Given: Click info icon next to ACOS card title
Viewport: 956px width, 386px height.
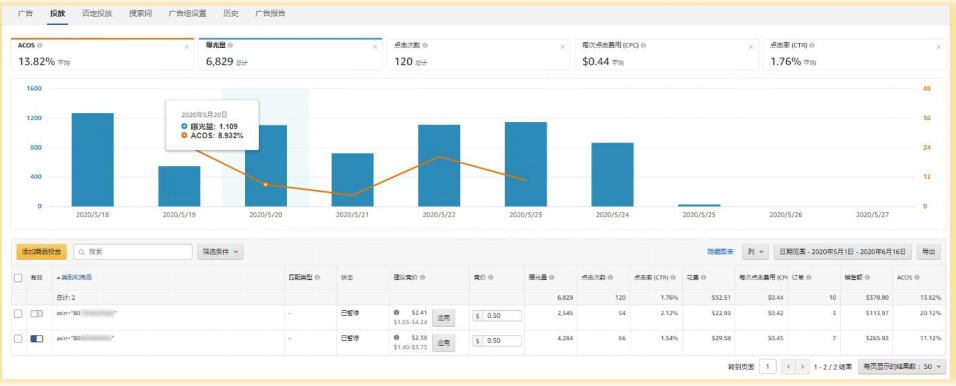Looking at the screenshot, I should pos(40,45).
